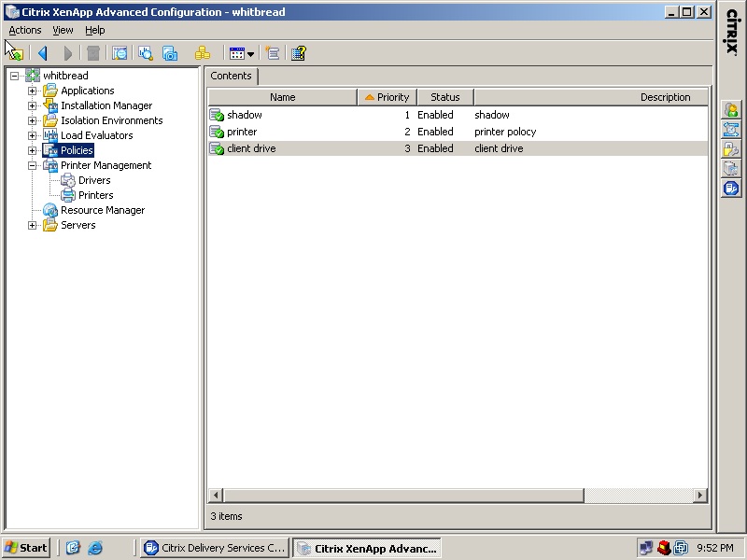Screen dimensions: 747x560
Task: Click the horizontal scrollbar right arrow
Action: 699,496
